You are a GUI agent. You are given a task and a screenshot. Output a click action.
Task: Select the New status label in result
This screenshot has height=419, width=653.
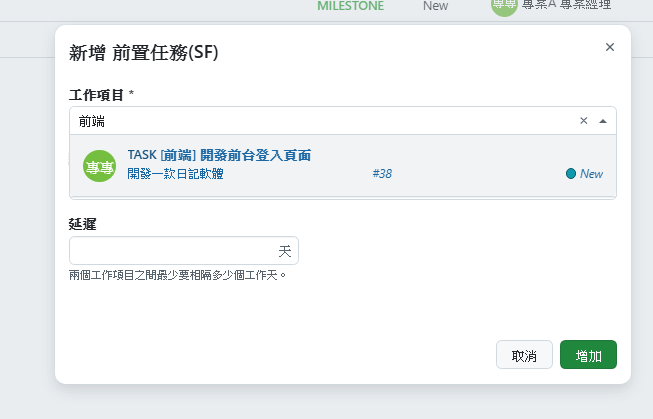coord(591,174)
